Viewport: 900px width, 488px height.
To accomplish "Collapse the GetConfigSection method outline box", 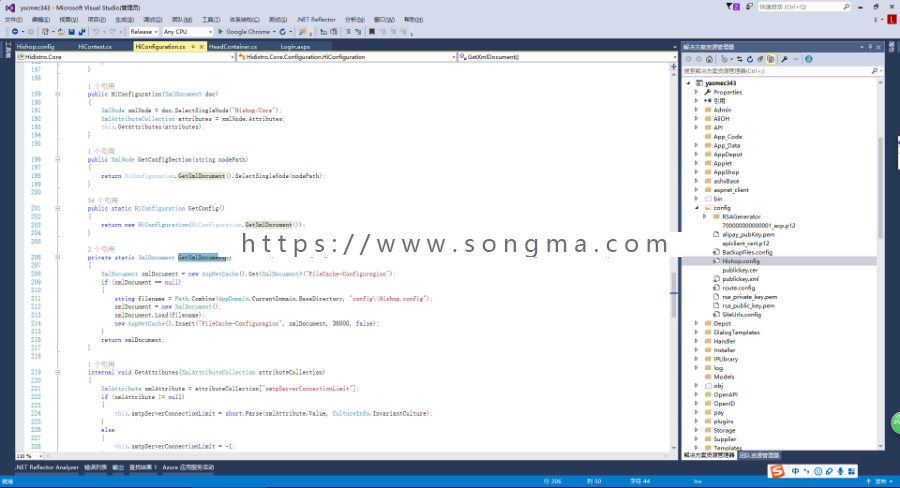I will [57, 160].
